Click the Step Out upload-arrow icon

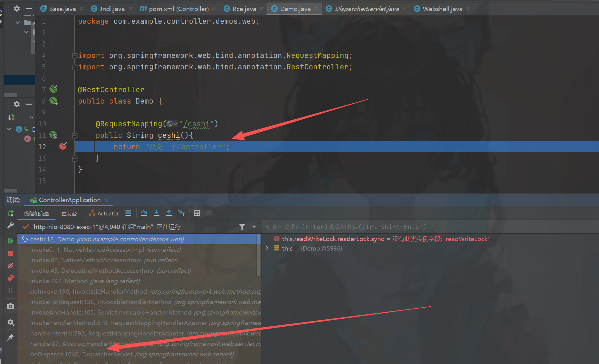tap(169, 213)
